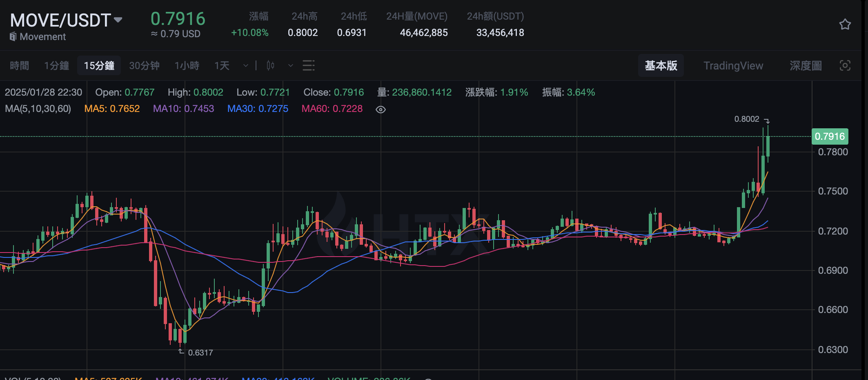Screen dimensions: 868x380
Task: Add MOVE/USDT to favorites with star icon
Action: click(845, 25)
